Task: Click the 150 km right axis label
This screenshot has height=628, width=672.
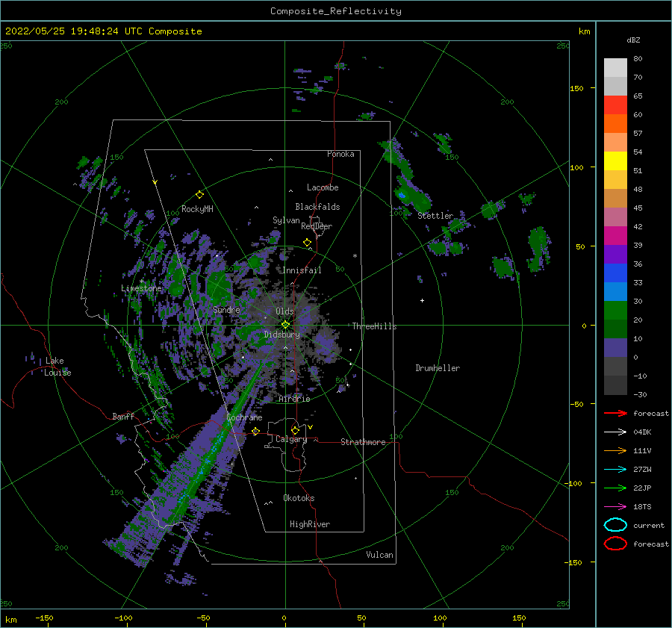Action: point(576,88)
